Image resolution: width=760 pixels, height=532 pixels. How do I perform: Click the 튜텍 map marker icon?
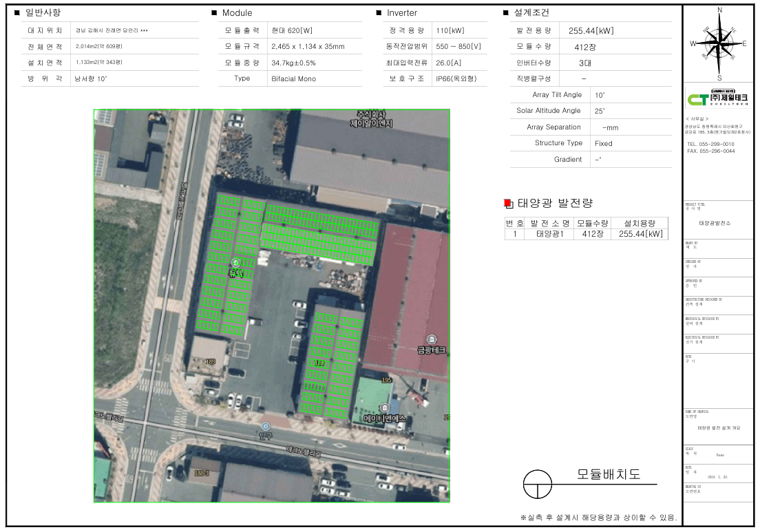(236, 263)
